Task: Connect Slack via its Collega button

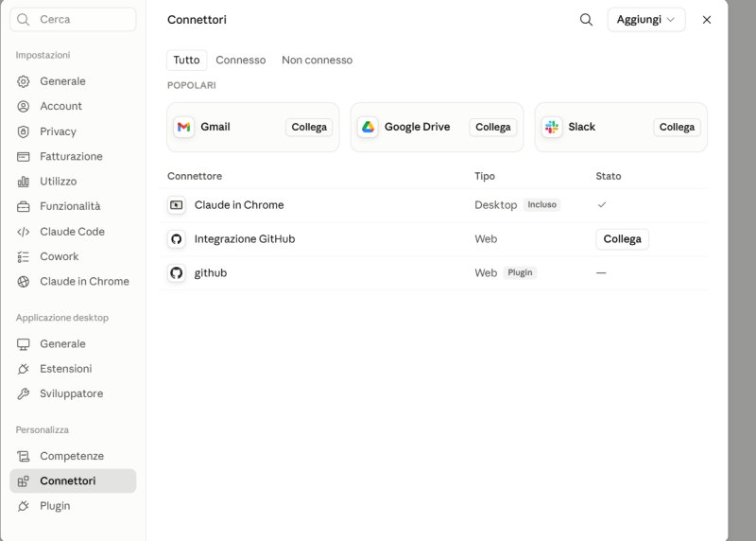Action: [677, 127]
